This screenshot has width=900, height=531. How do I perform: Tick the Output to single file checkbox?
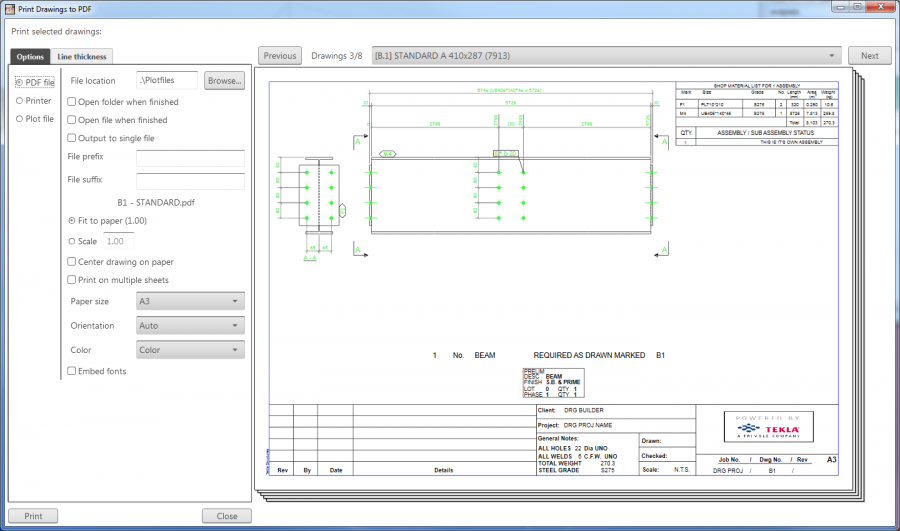(72, 138)
